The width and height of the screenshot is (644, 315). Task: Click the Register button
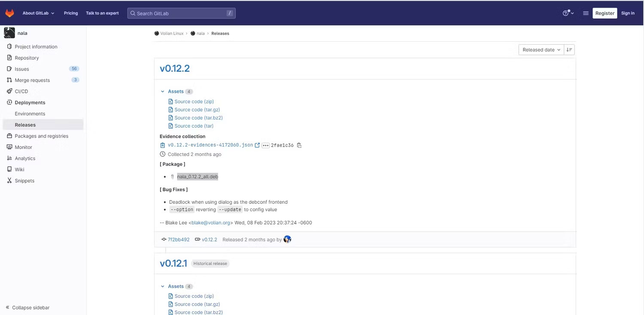[605, 13]
